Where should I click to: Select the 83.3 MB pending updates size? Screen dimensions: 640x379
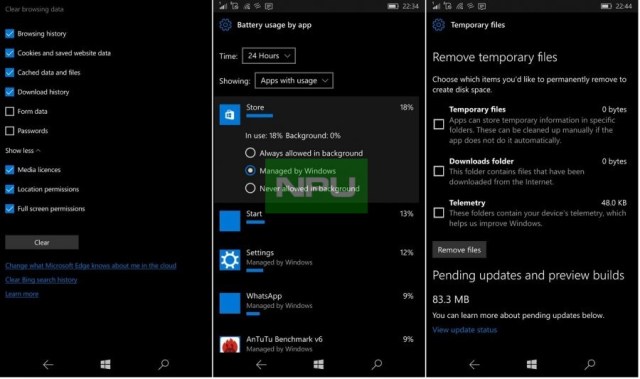tap(451, 299)
